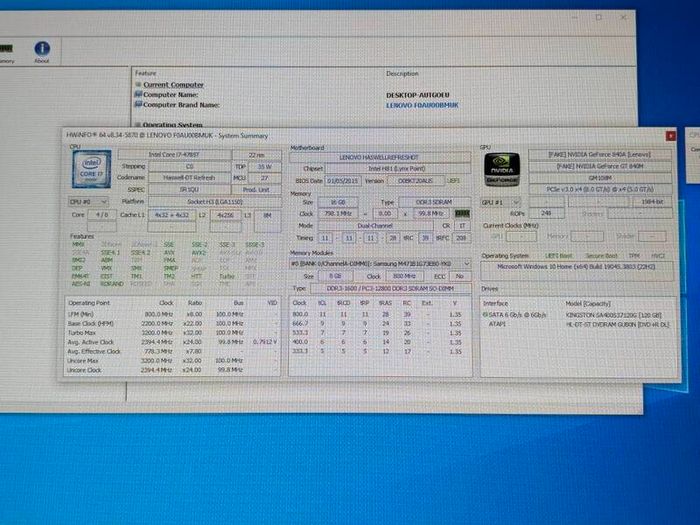Collapse the Current Computer tree node
The width and height of the screenshot is (700, 525).
(138, 84)
